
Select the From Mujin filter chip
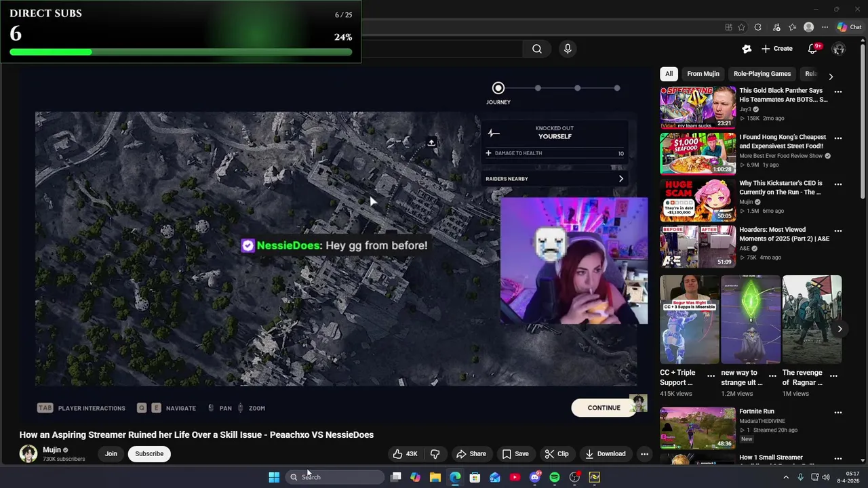coord(703,74)
